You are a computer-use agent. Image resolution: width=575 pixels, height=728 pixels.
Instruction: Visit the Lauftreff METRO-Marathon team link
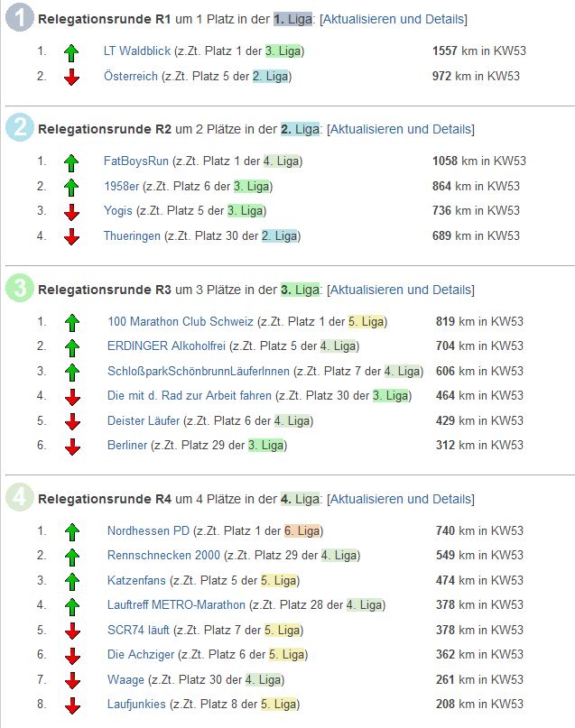coord(176,604)
